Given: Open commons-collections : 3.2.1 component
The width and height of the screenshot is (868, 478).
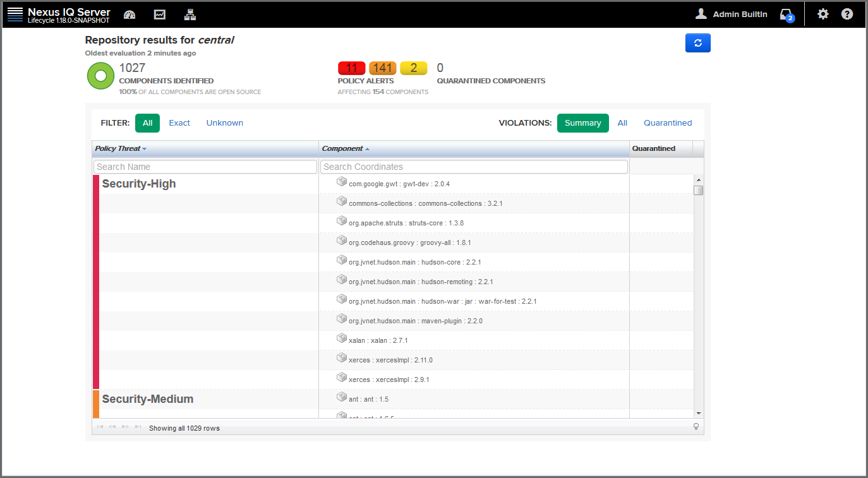Looking at the screenshot, I should click(426, 203).
